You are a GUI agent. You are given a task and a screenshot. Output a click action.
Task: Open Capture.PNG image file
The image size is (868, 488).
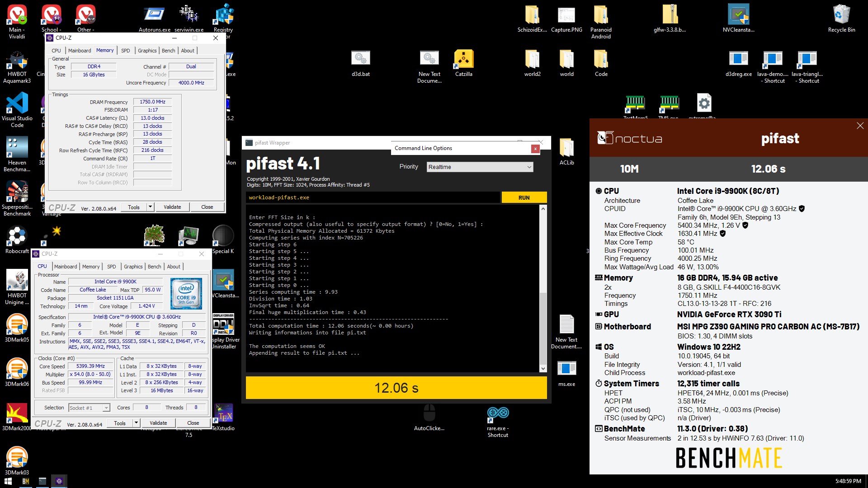[567, 19]
